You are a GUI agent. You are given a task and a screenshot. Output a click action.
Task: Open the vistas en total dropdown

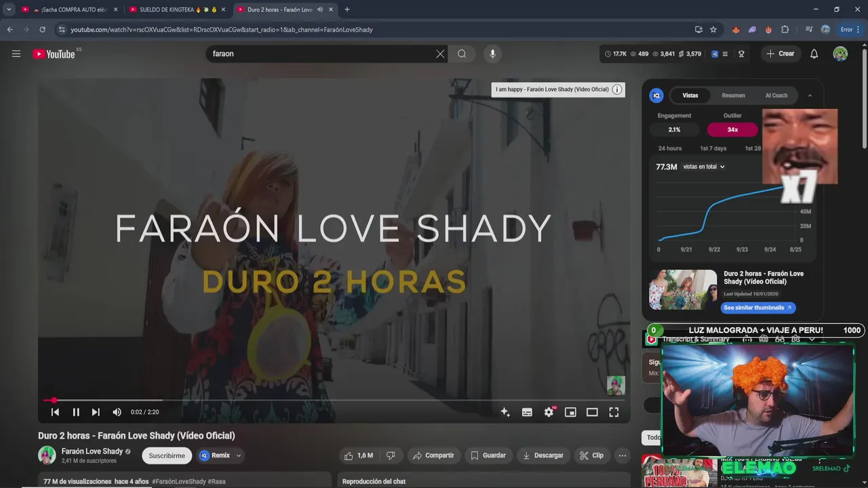[704, 167]
